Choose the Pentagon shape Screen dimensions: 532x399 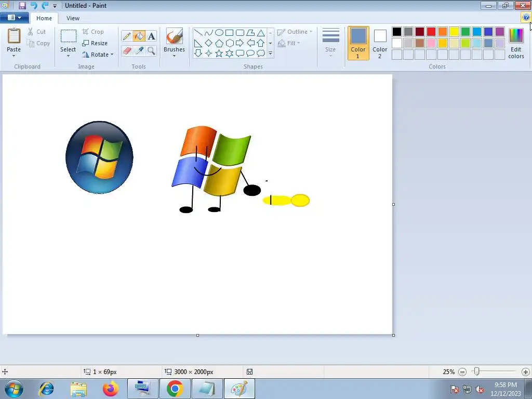click(x=219, y=43)
